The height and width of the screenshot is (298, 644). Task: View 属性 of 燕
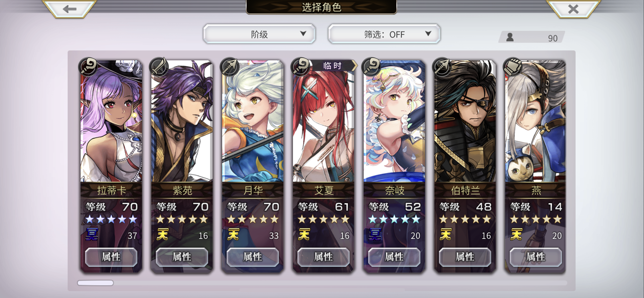pyautogui.click(x=536, y=257)
